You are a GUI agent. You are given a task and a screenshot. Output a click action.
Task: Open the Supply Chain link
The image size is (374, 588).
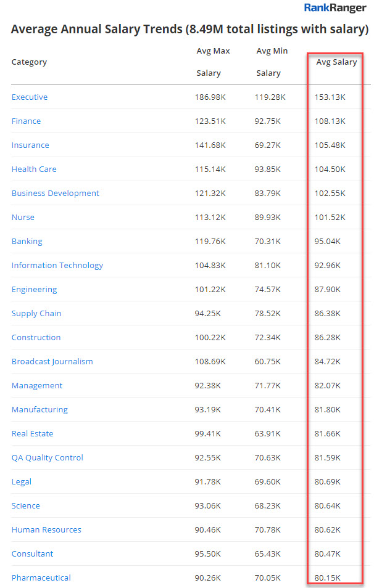pyautogui.click(x=36, y=314)
